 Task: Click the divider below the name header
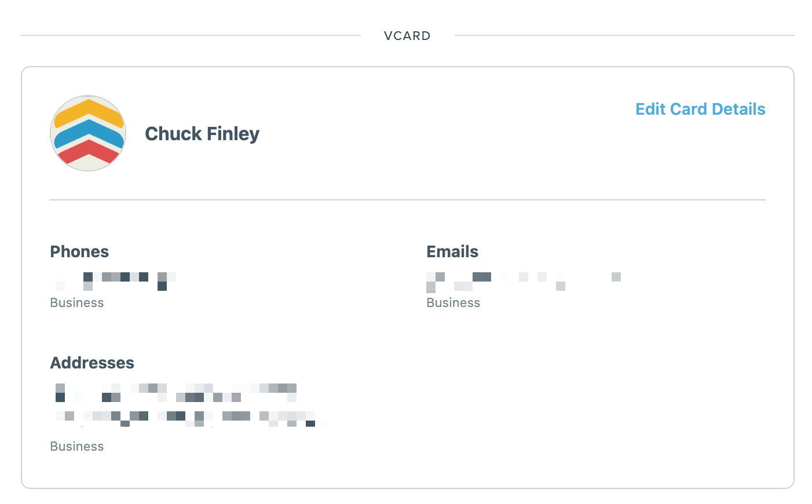tap(408, 200)
